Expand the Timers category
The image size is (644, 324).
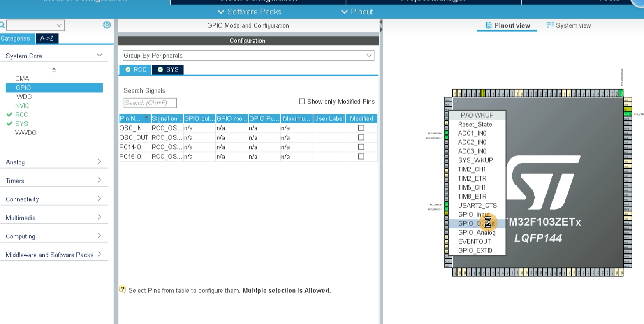click(x=99, y=180)
